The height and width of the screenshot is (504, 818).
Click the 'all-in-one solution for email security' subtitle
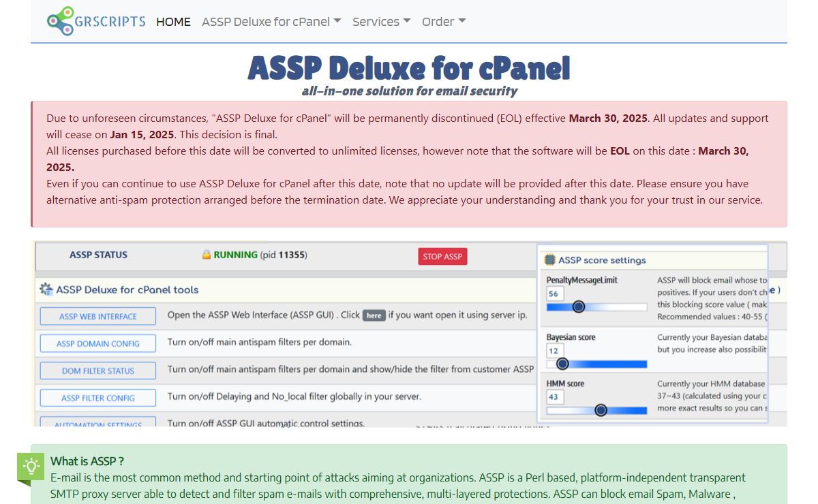(x=409, y=91)
